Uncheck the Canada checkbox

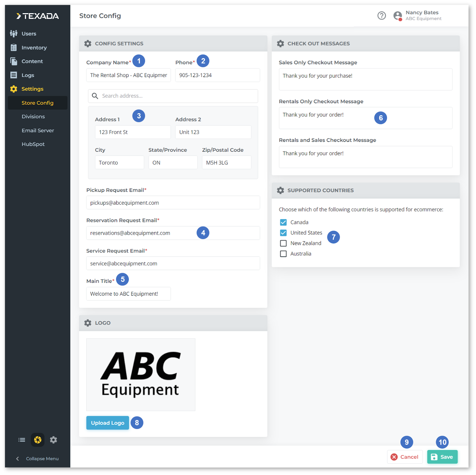(x=283, y=222)
